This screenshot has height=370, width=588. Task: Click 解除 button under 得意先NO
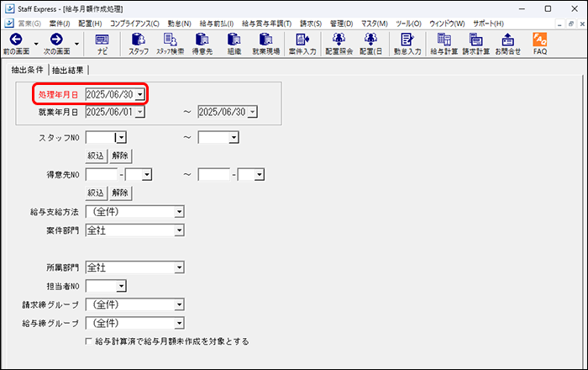coord(120,193)
